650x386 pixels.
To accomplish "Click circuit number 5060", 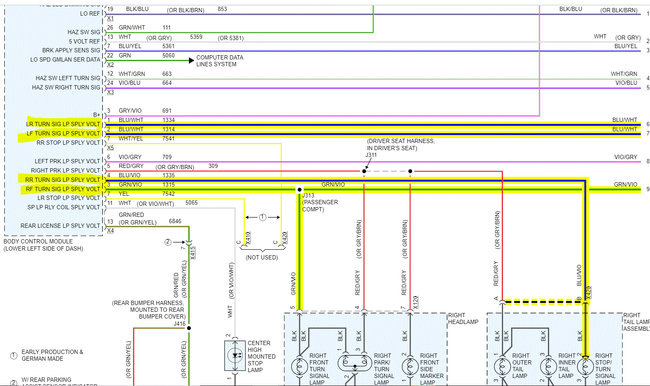I will pos(168,55).
